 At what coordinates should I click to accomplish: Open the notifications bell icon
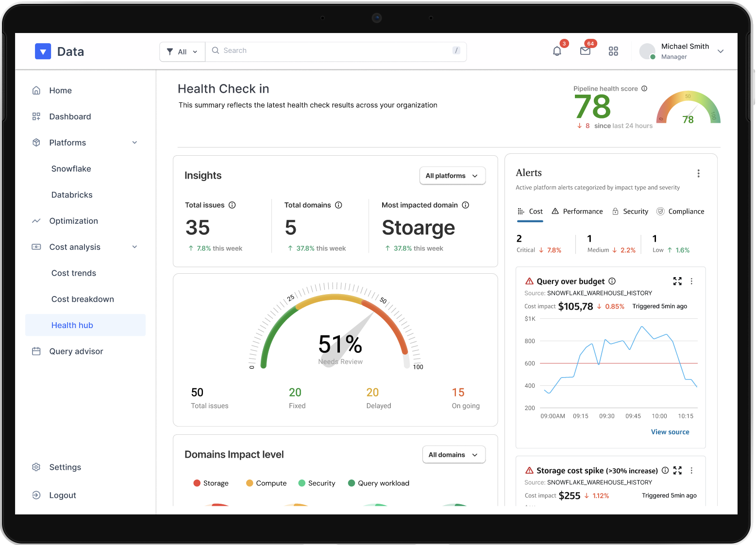557,51
